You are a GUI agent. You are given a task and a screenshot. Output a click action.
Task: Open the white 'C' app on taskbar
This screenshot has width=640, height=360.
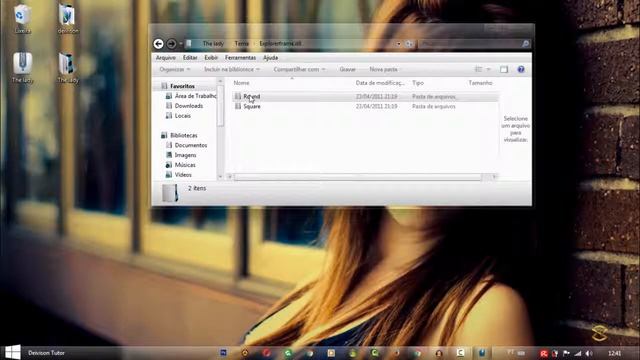click(460, 353)
